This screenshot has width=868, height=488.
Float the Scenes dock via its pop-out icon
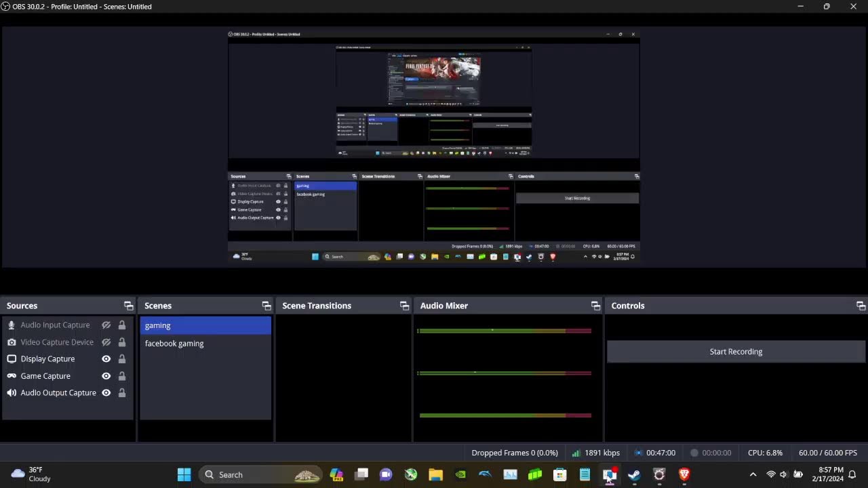(267, 306)
